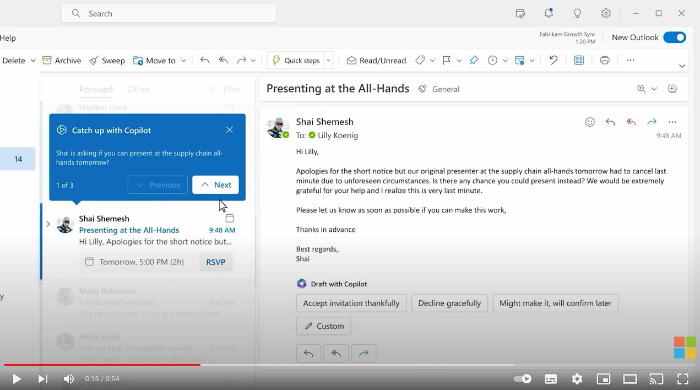This screenshot has height=390, width=700.
Task: Open the Snooze dropdown arrow
Action: (x=505, y=61)
